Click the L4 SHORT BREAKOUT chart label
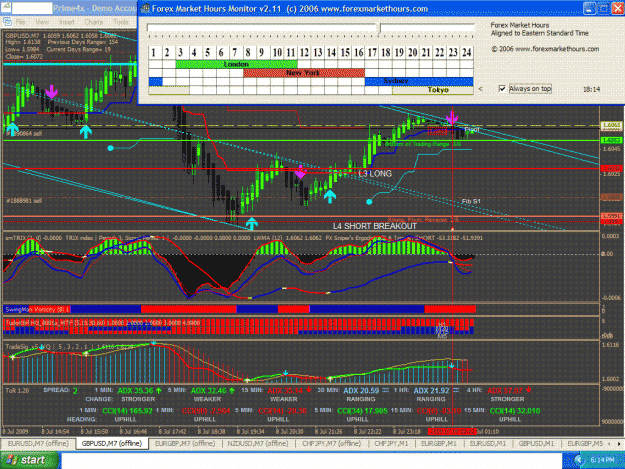 [x=375, y=226]
